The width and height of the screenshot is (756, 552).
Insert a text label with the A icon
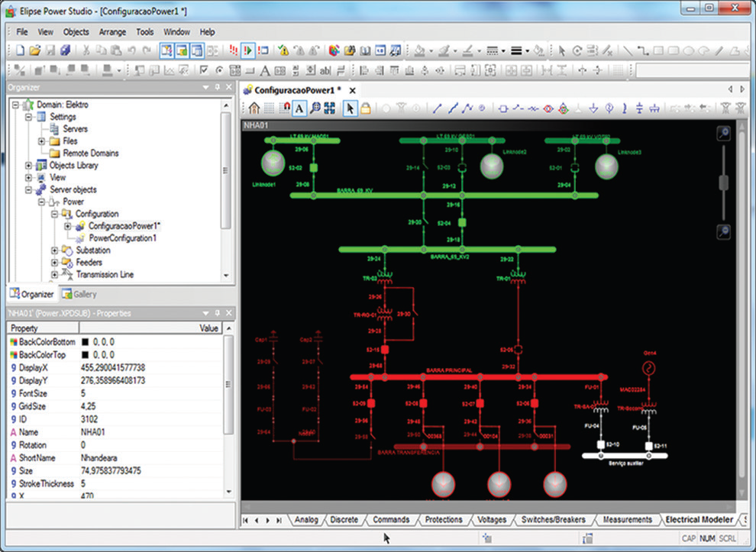click(265, 71)
